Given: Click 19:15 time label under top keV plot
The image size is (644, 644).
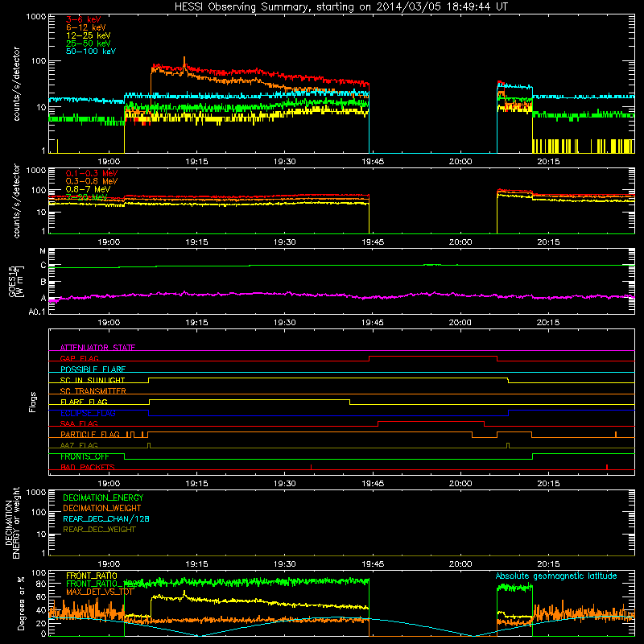Looking at the screenshot, I should (x=196, y=162).
